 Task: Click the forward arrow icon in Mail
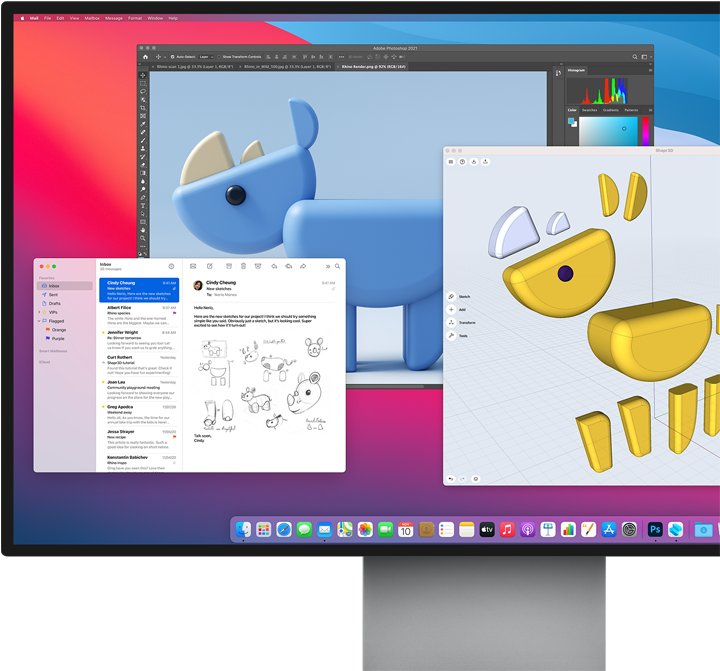[303, 266]
